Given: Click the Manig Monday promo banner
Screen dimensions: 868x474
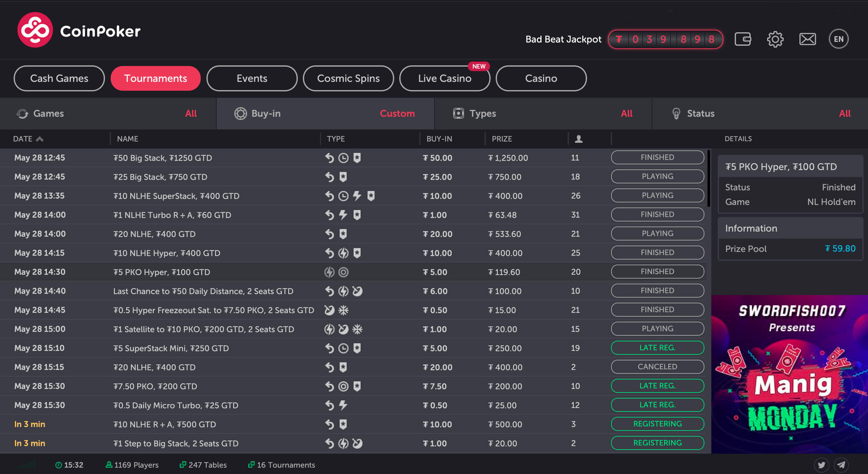Looking at the screenshot, I should pos(789,374).
